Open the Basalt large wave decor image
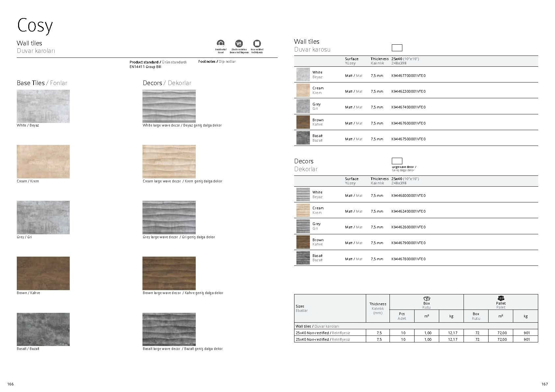Image resolution: width=555 pixels, height=392 pixels. (x=169, y=329)
